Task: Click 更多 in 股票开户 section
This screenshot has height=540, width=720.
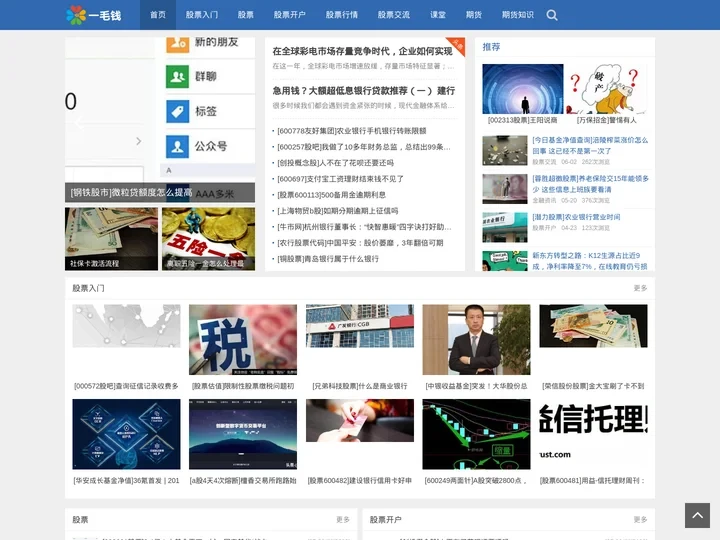Action: (x=640, y=519)
